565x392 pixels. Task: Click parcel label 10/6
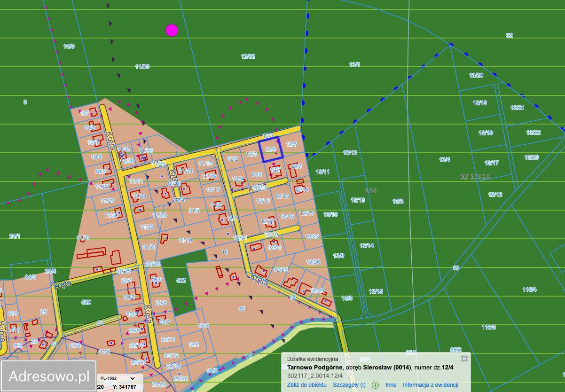click(69, 46)
